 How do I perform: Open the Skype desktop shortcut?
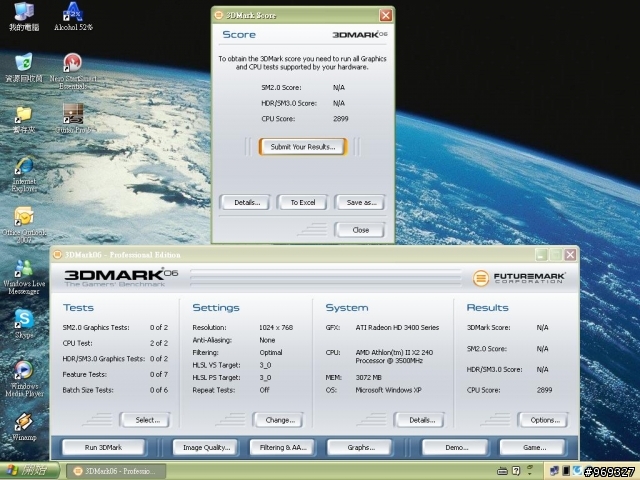[24, 324]
